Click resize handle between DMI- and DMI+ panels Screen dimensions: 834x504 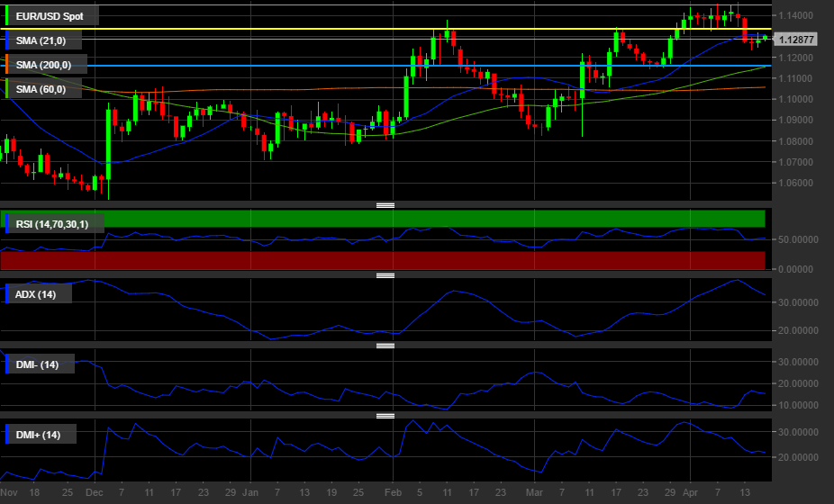385,416
